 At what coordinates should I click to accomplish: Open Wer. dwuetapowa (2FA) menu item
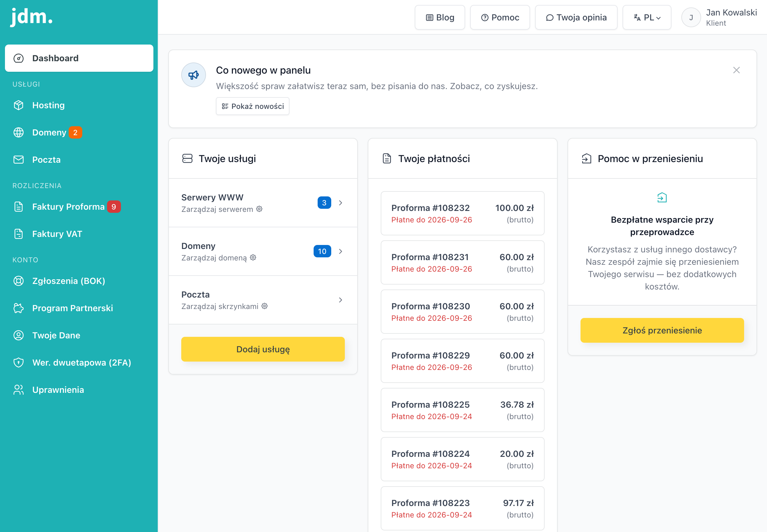point(79,363)
